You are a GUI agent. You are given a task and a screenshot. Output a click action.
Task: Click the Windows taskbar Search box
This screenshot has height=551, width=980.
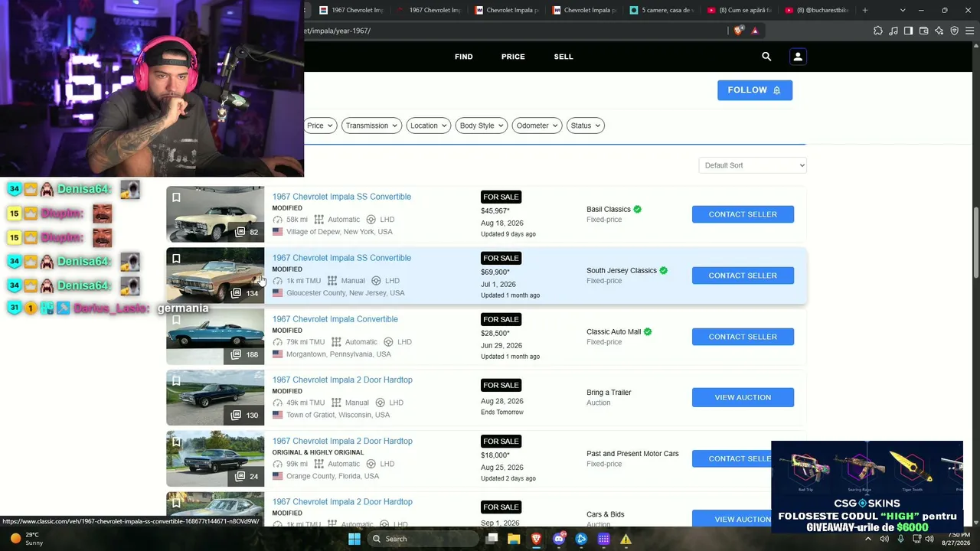click(x=423, y=539)
